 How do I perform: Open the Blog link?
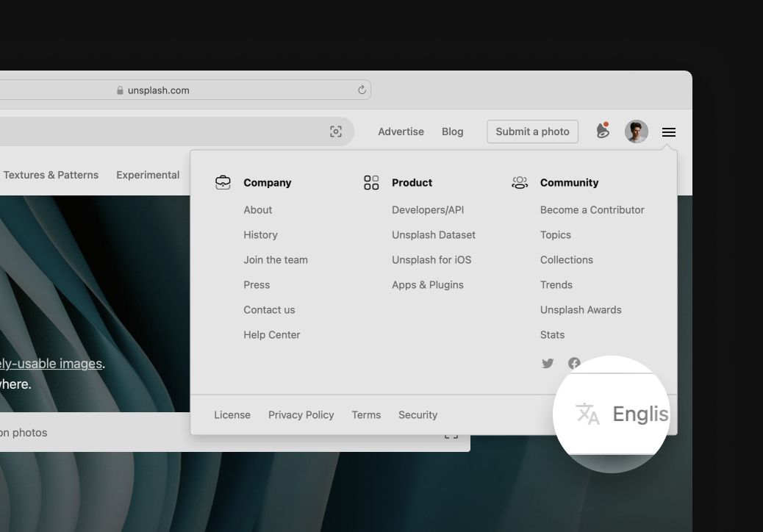click(x=453, y=132)
